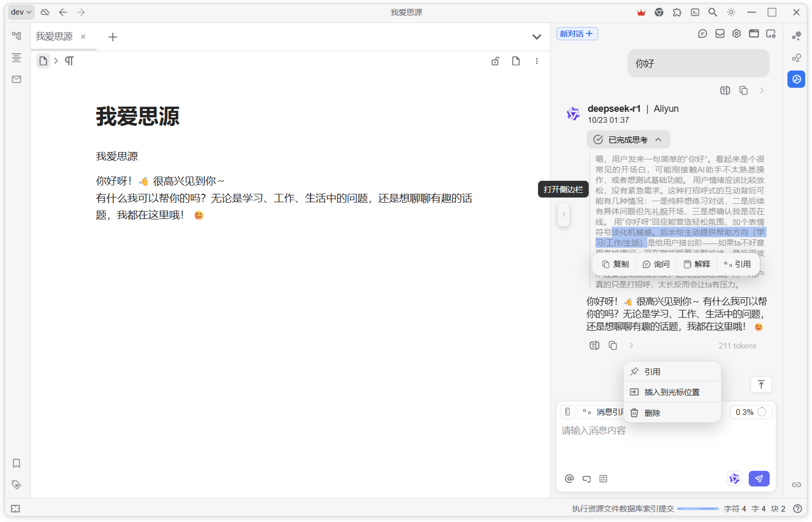Toggle the document edit lock icon
This screenshot has width=812, height=522.
pyautogui.click(x=495, y=61)
